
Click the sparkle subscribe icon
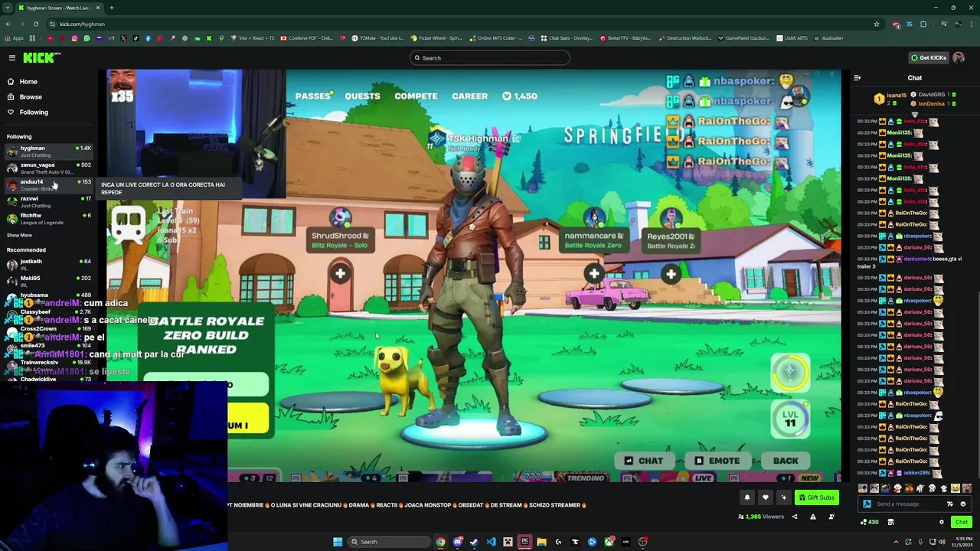pos(783,497)
